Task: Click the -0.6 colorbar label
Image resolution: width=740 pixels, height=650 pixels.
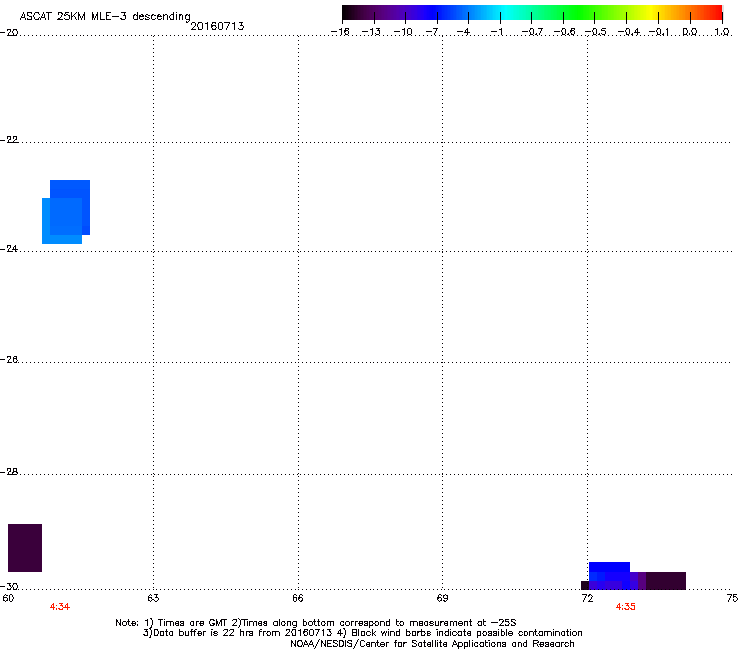Action: click(564, 32)
